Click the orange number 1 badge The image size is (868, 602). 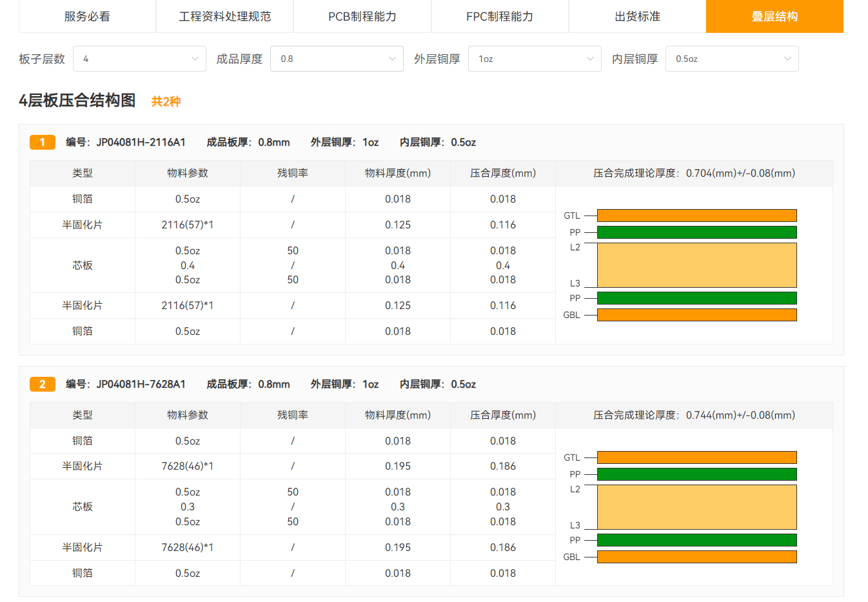click(43, 142)
